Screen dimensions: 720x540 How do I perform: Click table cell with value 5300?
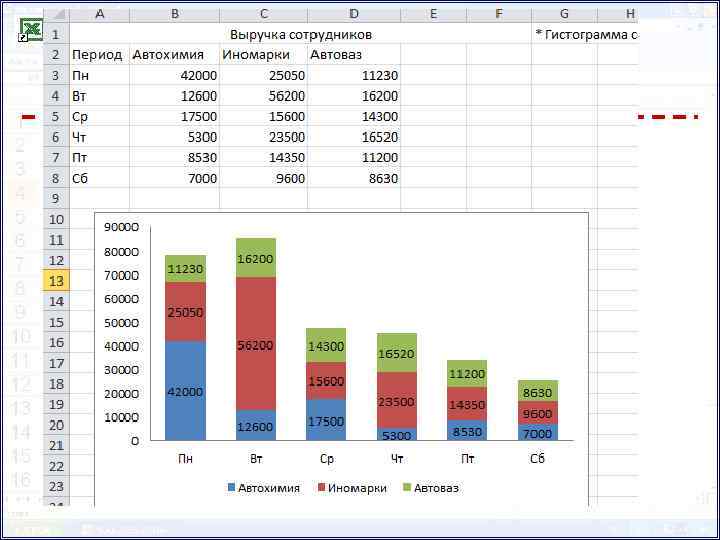pos(174,137)
